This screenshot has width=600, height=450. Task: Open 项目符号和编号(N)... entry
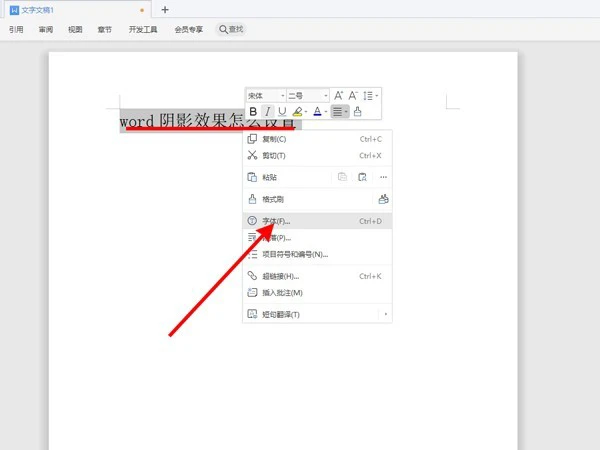click(x=317, y=254)
